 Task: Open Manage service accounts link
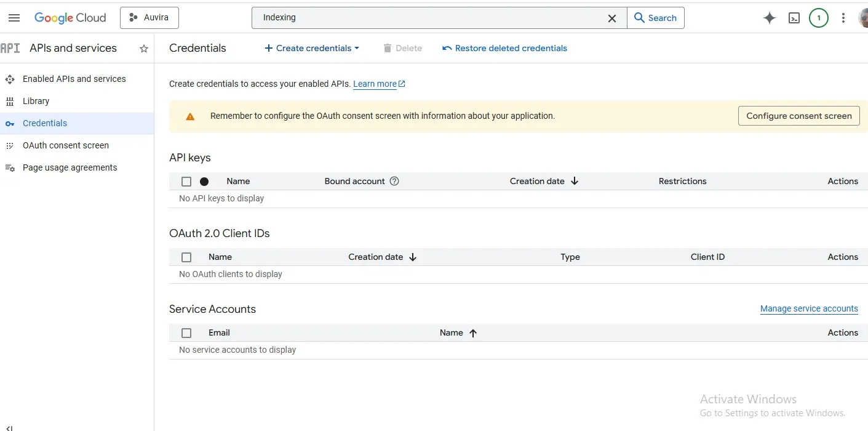(x=809, y=308)
